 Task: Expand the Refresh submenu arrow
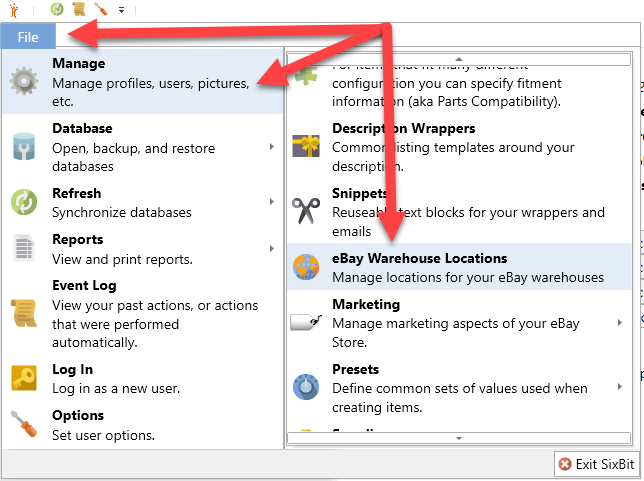[272, 202]
